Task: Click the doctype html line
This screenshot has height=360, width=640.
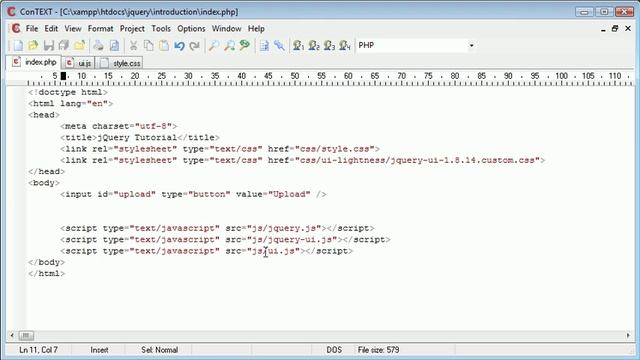Action: [68, 92]
